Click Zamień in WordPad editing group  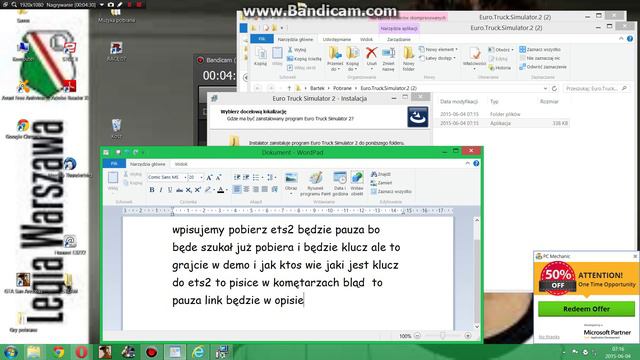click(x=382, y=183)
